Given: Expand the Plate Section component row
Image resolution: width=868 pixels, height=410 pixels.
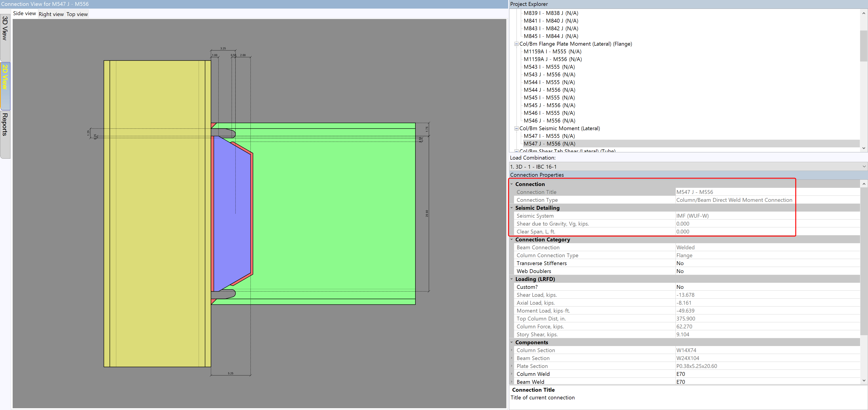Looking at the screenshot, I should [512, 366].
